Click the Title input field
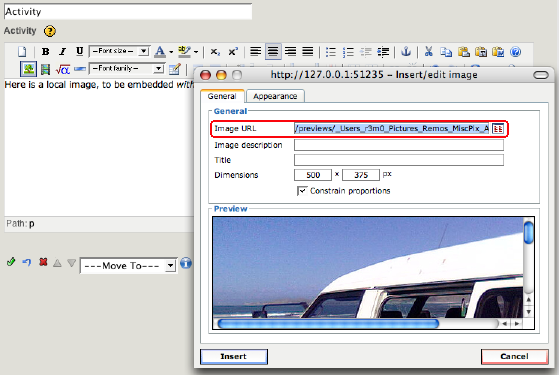The height and width of the screenshot is (375, 559). point(399,160)
